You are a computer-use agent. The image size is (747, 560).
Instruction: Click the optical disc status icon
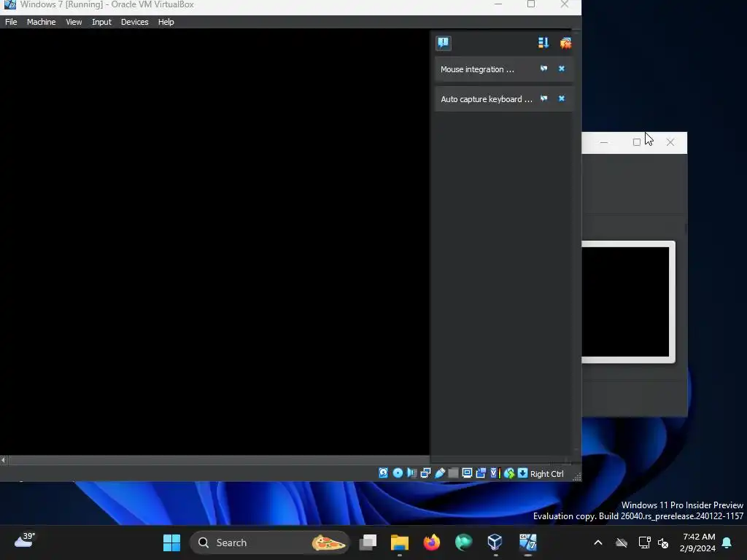(398, 472)
